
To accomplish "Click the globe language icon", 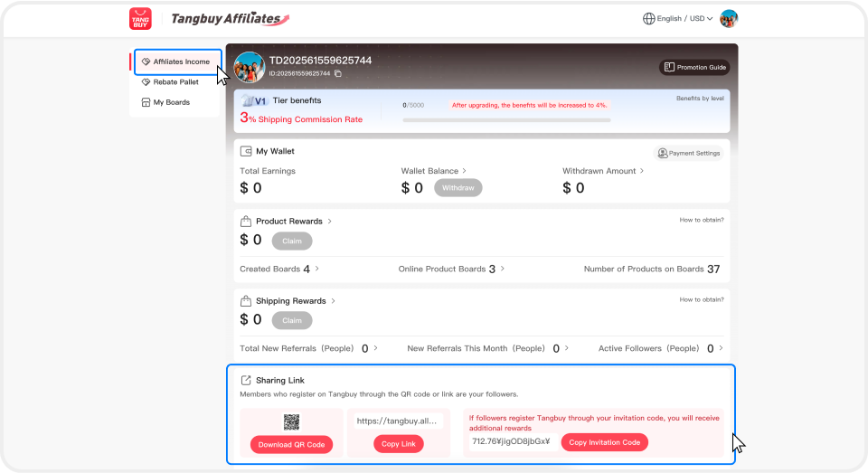I will click(648, 18).
